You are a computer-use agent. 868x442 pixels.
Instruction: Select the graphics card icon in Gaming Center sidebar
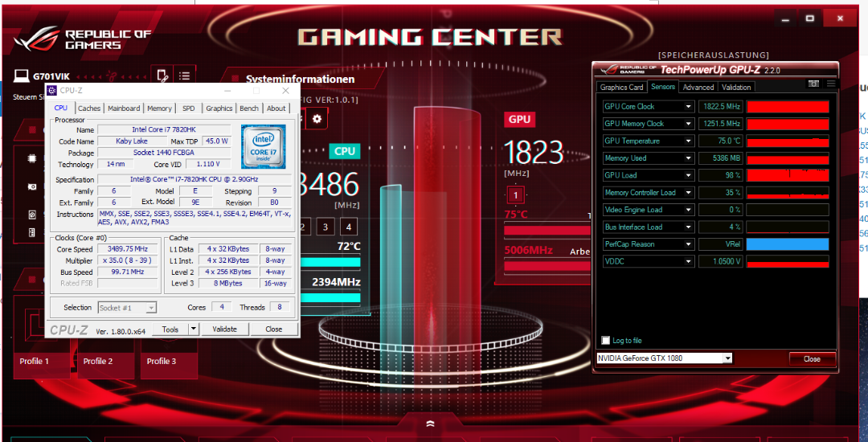coord(32,187)
